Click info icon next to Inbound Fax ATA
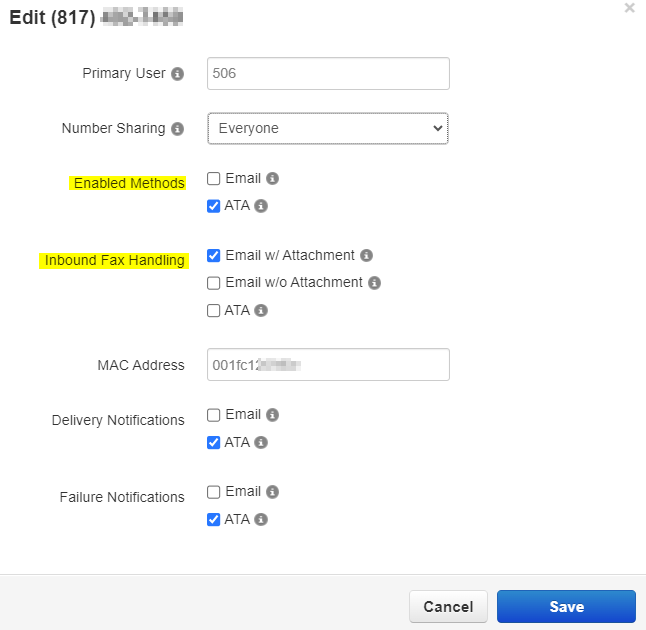This screenshot has width=646, height=630. (x=261, y=311)
